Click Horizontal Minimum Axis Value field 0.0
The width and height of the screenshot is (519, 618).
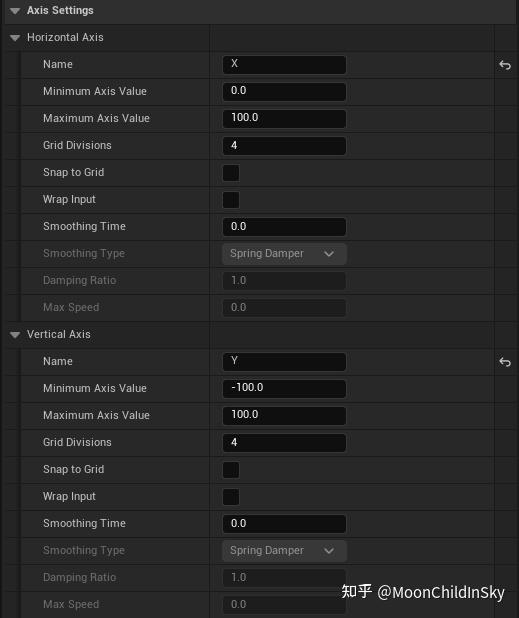[284, 91]
